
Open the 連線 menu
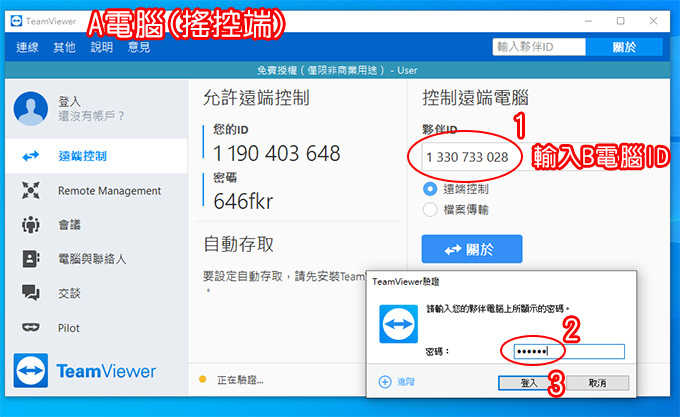click(27, 47)
